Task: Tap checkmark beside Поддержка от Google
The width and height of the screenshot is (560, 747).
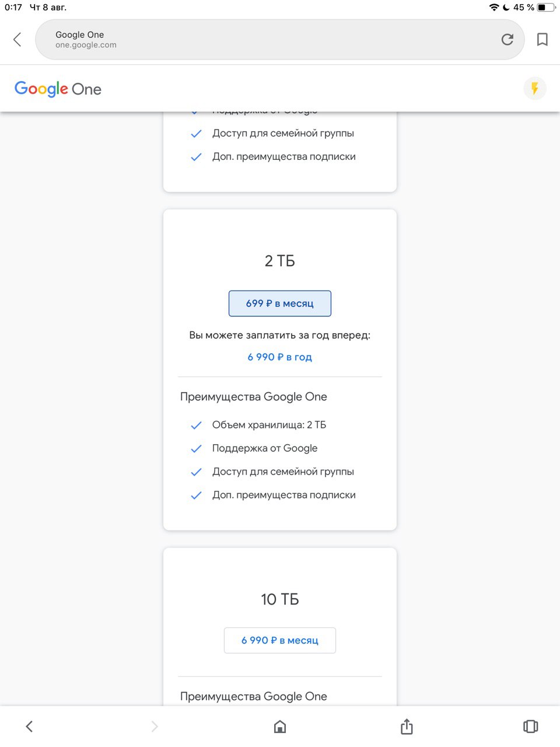Action: [x=196, y=449]
